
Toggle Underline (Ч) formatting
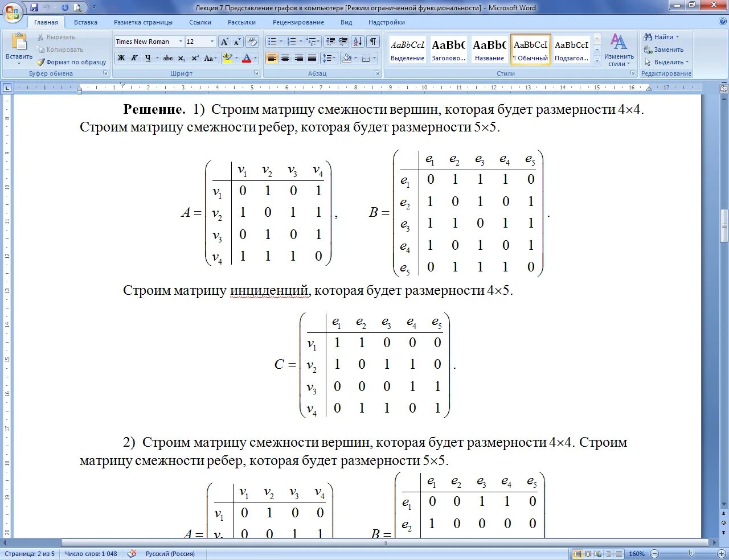click(x=148, y=58)
